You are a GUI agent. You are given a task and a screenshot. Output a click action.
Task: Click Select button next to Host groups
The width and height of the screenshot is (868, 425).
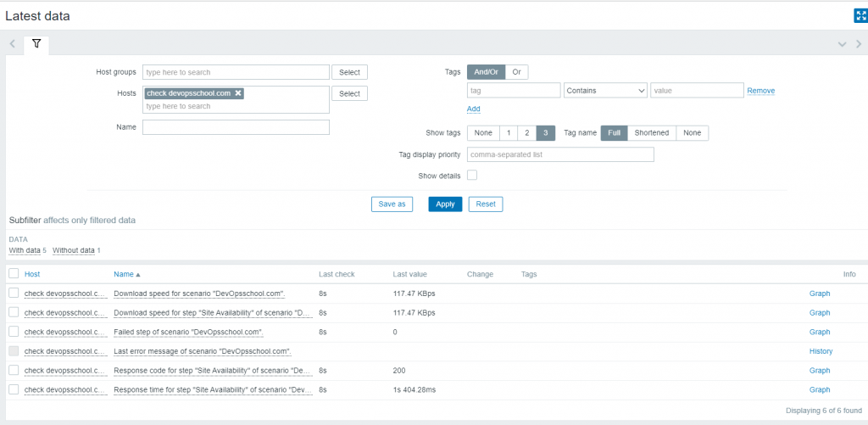tap(349, 72)
